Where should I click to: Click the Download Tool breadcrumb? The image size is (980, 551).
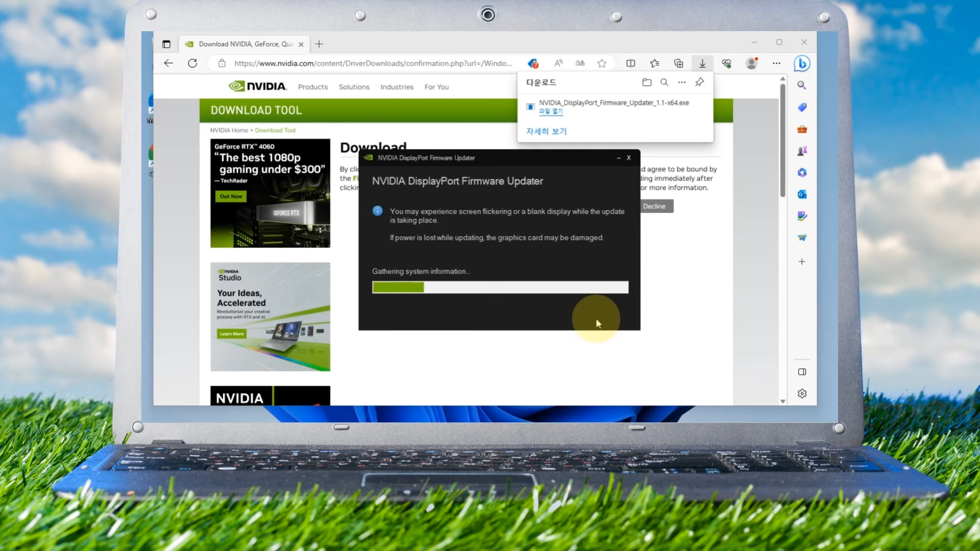pos(275,131)
